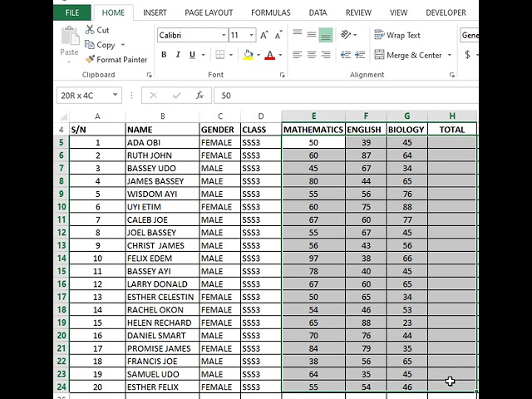Click cell containing HELEN RECHARD
Image resolution: width=532 pixels, height=399 pixels.
162,323
